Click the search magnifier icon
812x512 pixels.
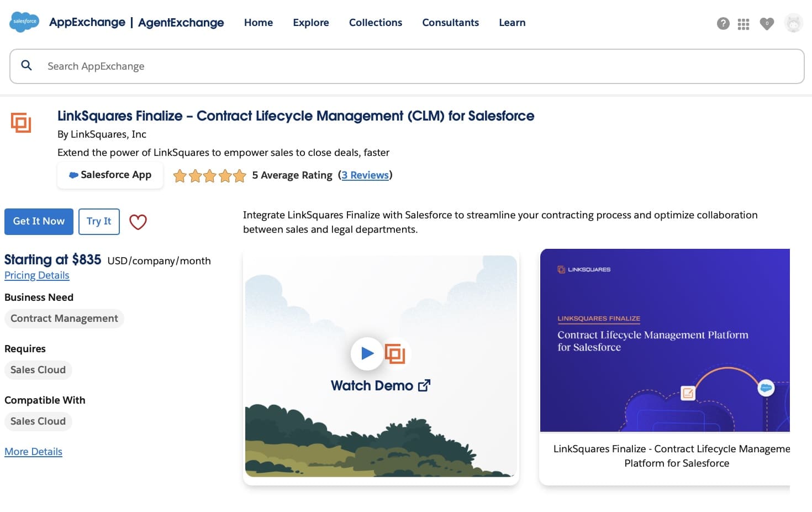pyautogui.click(x=26, y=65)
